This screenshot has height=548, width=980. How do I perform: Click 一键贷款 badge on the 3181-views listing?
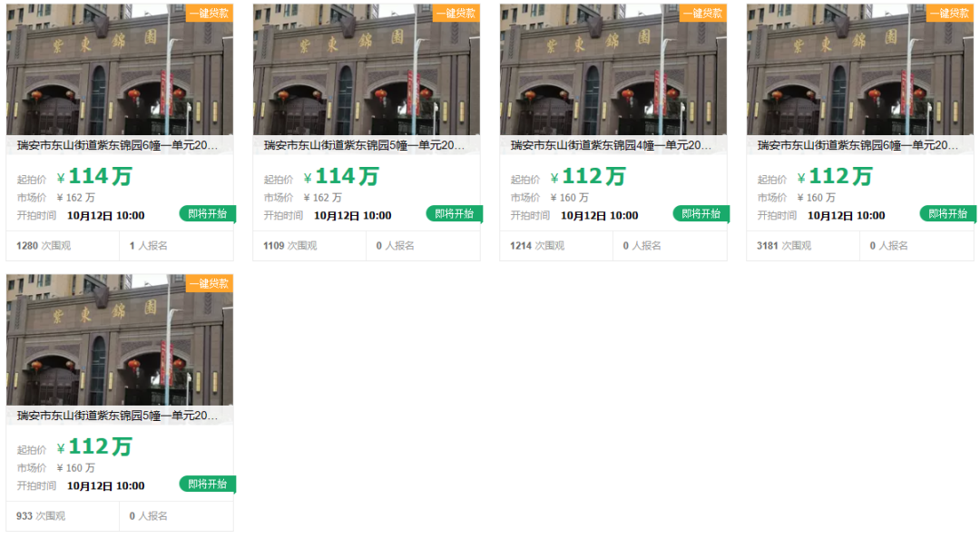pos(950,13)
